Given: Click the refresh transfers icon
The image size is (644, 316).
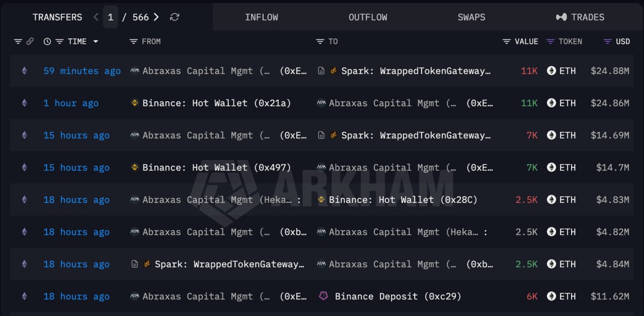Looking at the screenshot, I should pos(175,17).
